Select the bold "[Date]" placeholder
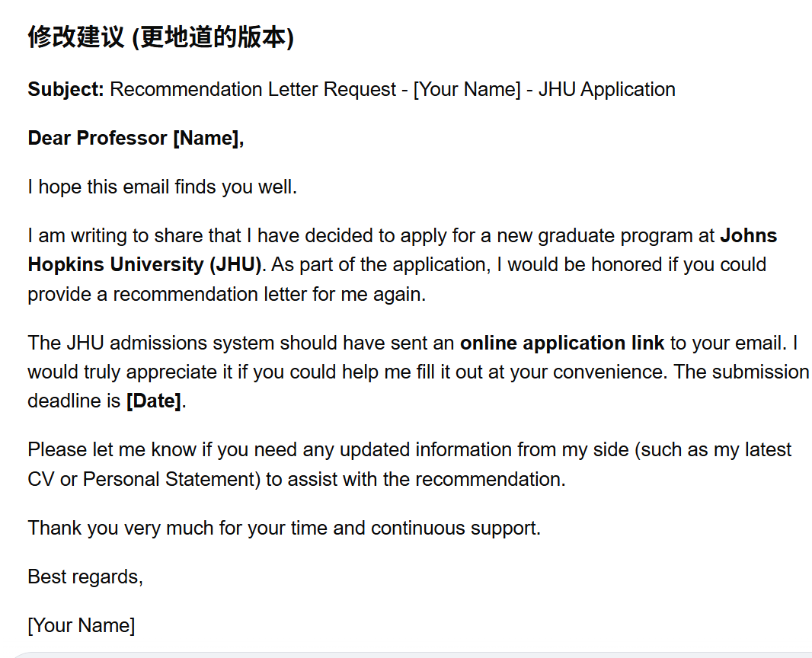This screenshot has width=812, height=658. click(x=154, y=401)
